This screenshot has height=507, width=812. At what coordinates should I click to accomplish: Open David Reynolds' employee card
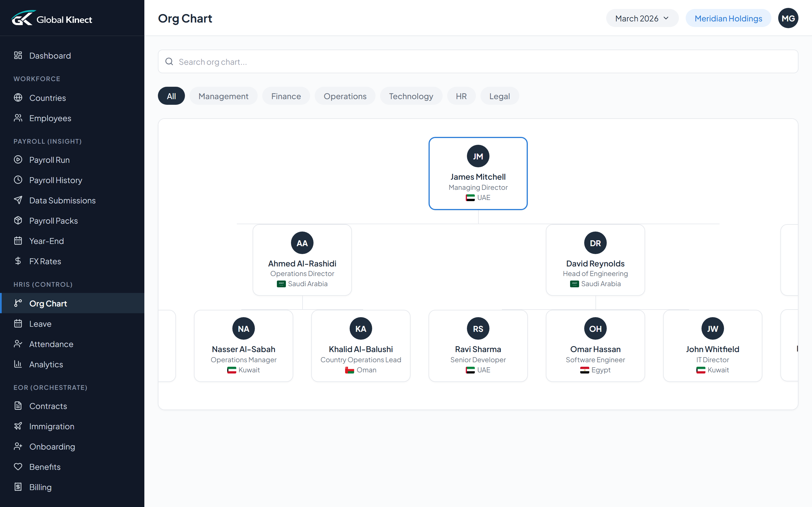pos(595,260)
